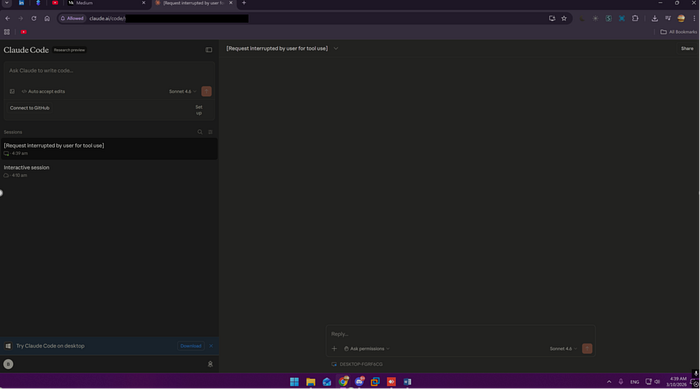The height and width of the screenshot is (389, 700).
Task: Open reply box Sonnet 4.6 model dropdown
Action: coord(563,349)
